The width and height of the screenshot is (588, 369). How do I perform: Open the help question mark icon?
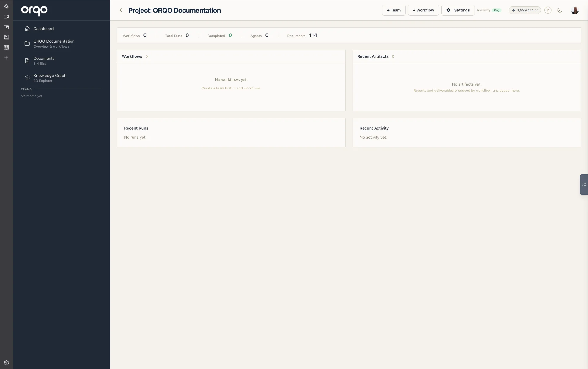click(x=548, y=10)
